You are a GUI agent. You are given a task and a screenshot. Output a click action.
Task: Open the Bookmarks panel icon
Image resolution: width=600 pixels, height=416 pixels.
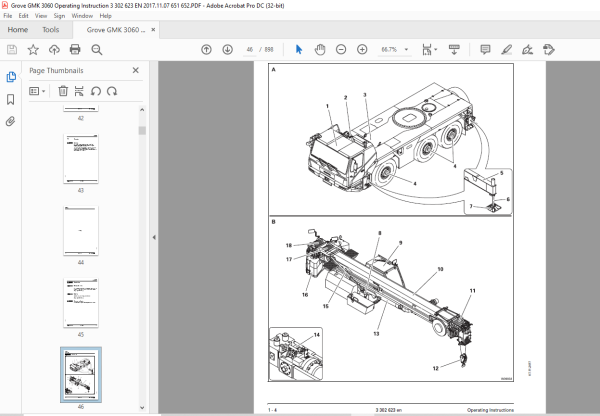pos(11,100)
